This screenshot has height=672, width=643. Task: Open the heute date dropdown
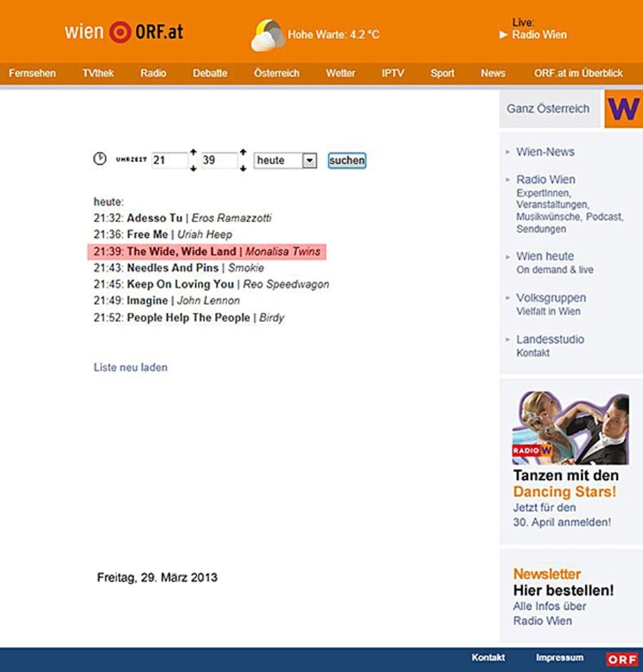(x=309, y=161)
